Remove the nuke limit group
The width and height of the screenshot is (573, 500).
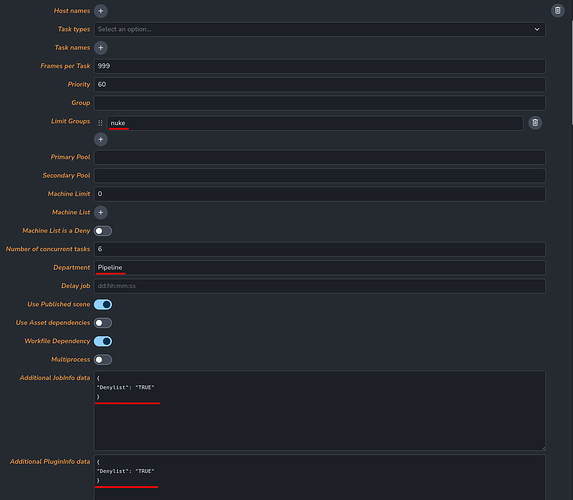click(535, 123)
